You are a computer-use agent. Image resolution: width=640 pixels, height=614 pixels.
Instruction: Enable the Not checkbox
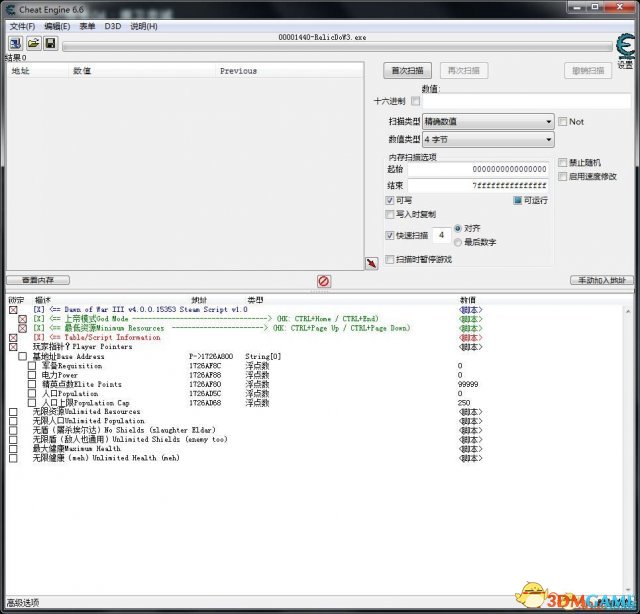coord(562,122)
